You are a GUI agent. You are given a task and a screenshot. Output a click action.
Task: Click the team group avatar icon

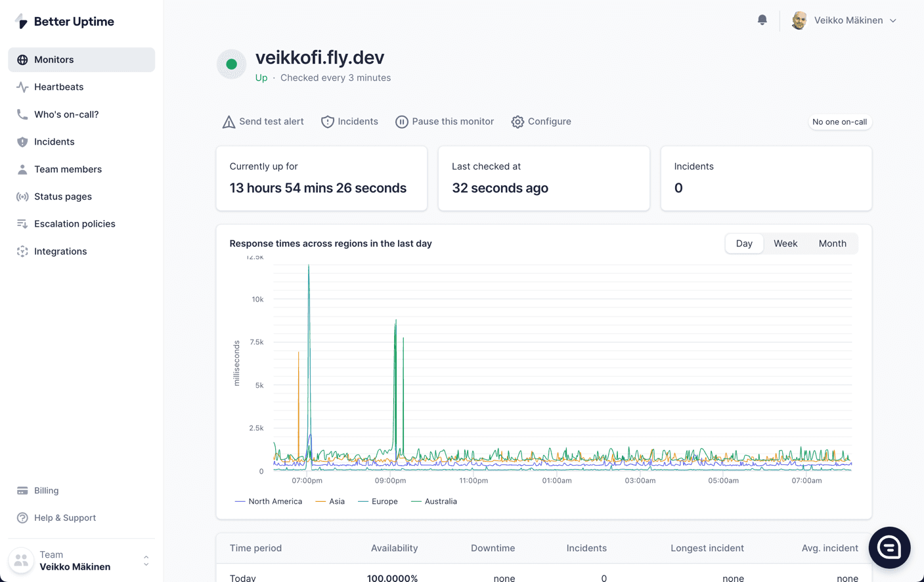(21, 560)
